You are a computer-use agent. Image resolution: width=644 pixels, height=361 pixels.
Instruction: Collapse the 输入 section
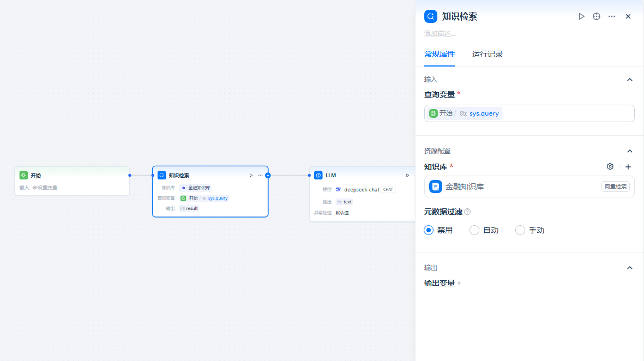[x=630, y=79]
